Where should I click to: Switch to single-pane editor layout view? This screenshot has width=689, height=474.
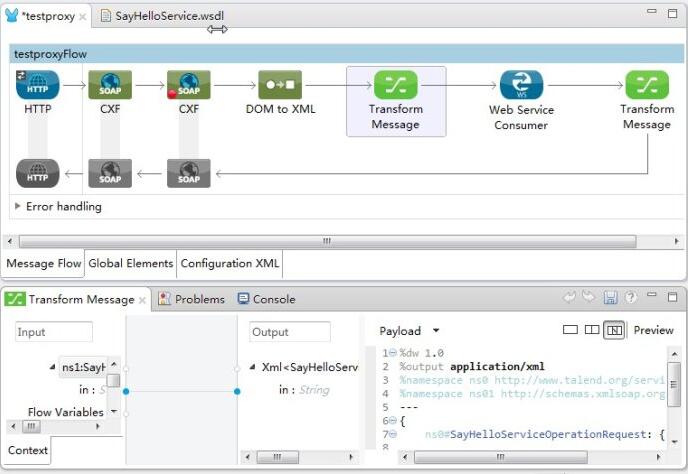coord(571,330)
